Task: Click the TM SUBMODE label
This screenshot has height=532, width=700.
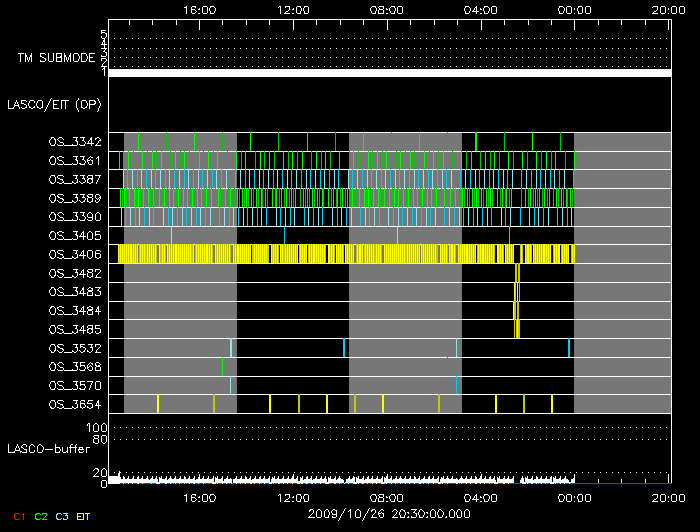Action: click(x=55, y=58)
